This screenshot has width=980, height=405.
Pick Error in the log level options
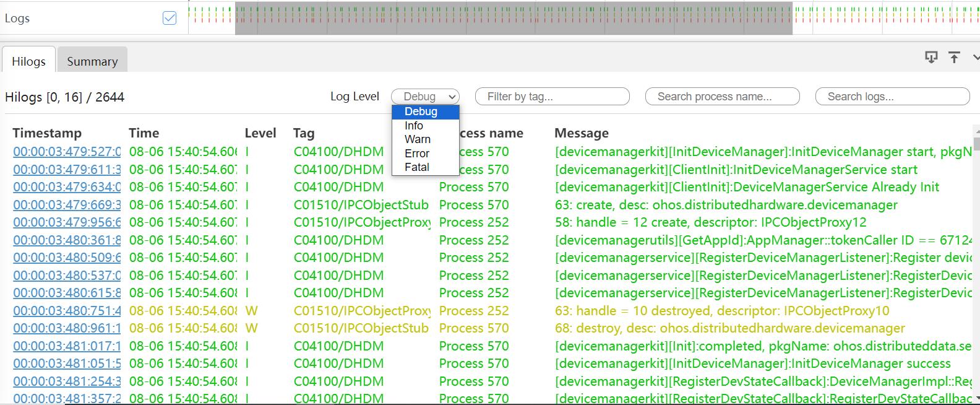[417, 154]
